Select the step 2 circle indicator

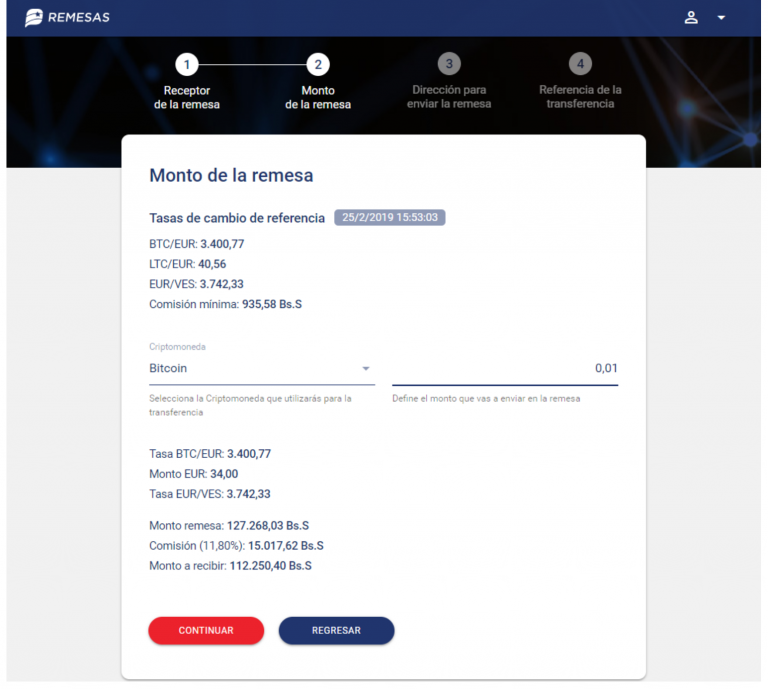tap(318, 65)
